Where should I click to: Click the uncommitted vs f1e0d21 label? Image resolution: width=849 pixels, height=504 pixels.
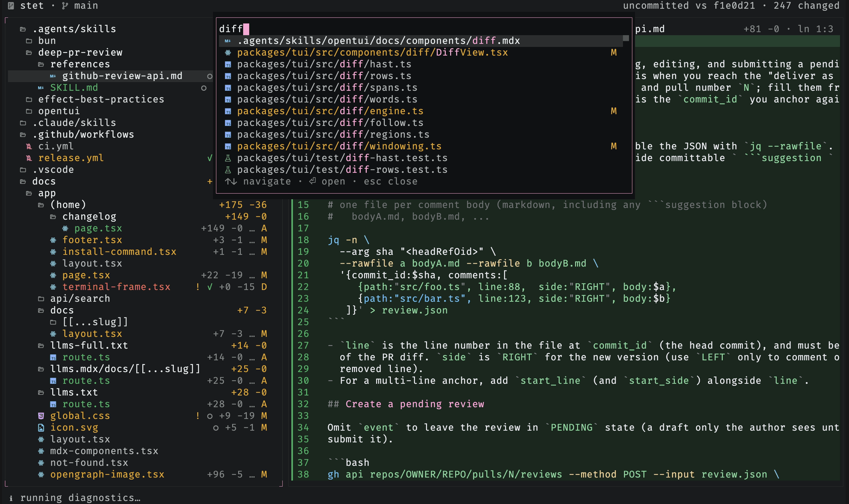click(689, 5)
